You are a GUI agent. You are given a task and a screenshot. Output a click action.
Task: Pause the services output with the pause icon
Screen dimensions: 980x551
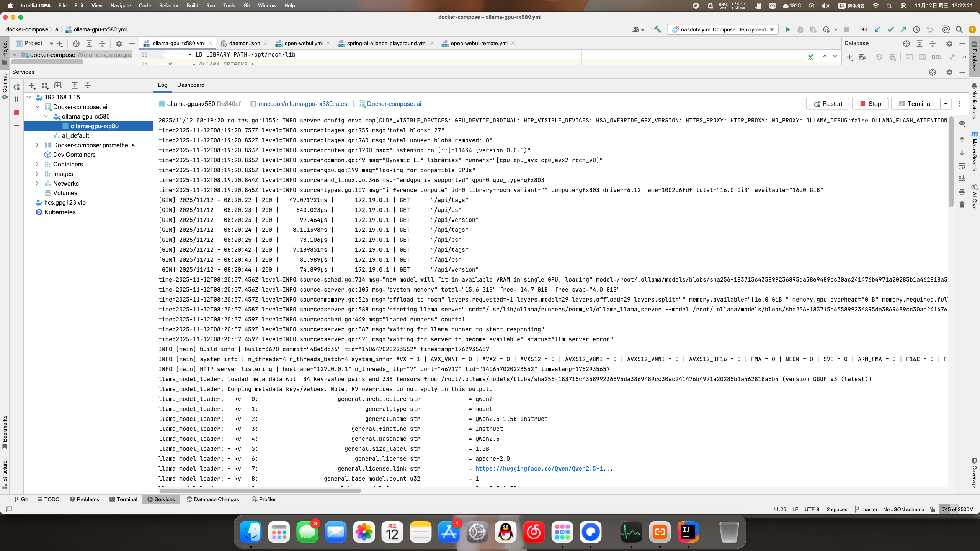16,99
